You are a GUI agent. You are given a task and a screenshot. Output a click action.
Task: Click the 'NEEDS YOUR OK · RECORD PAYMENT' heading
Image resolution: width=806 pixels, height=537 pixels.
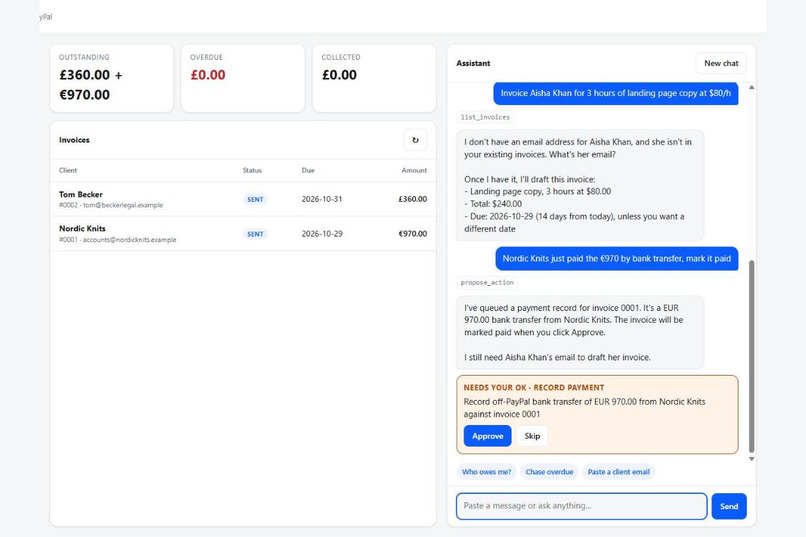point(534,387)
